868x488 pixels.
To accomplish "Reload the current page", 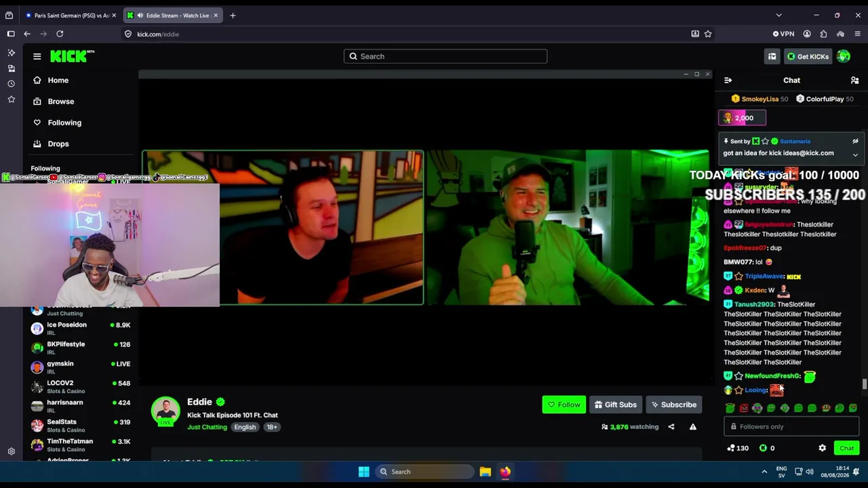I will (x=60, y=34).
